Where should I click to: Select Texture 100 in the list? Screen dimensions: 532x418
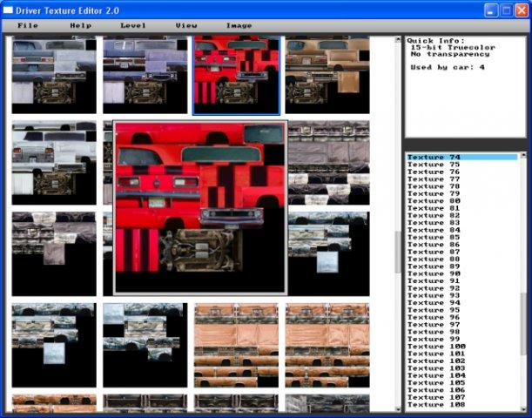coord(462,347)
